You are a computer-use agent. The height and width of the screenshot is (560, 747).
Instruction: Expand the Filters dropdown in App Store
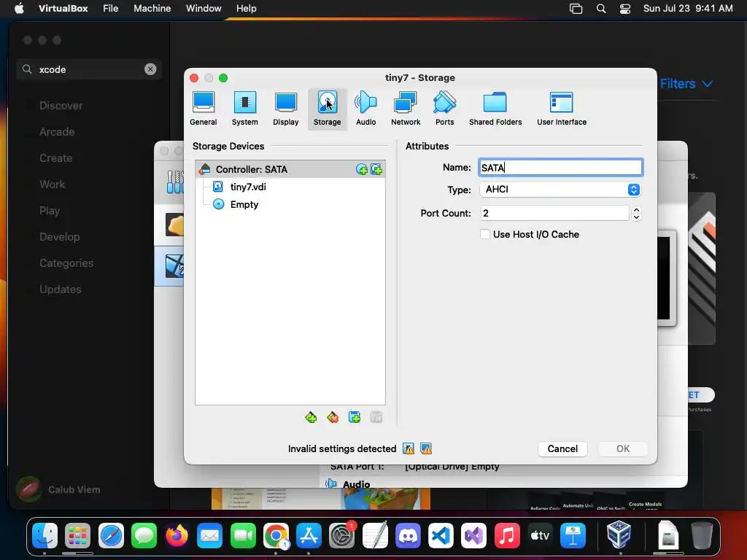click(x=686, y=84)
